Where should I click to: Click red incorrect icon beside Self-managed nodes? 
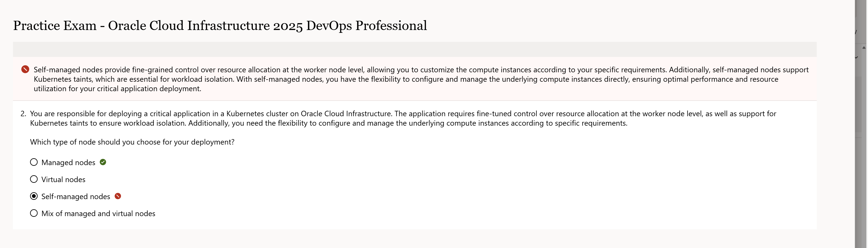[118, 196]
